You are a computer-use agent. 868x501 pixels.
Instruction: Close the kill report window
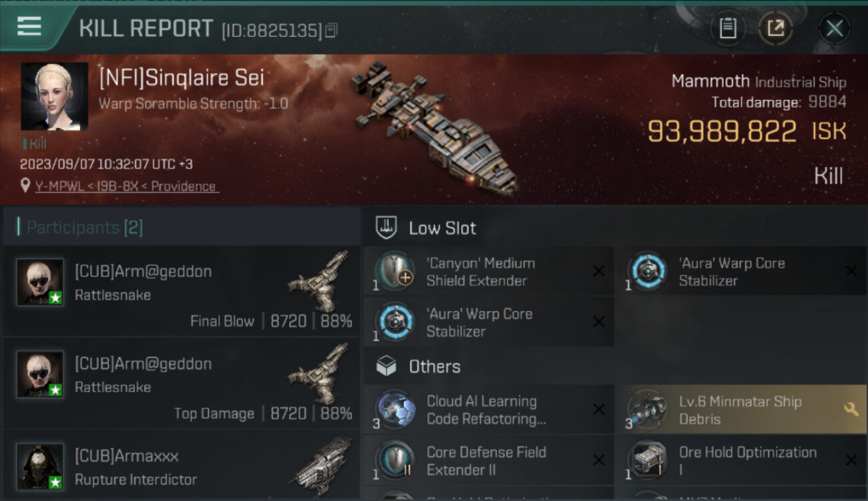[x=834, y=29]
